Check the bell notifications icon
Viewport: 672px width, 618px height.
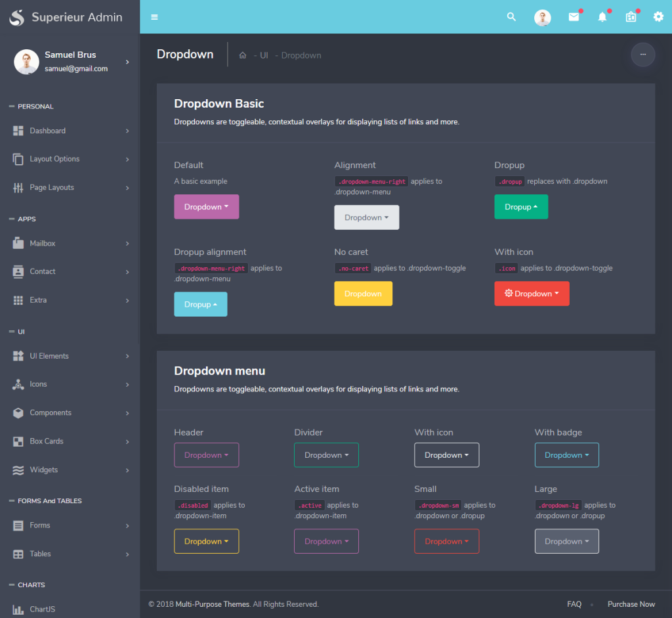602,16
